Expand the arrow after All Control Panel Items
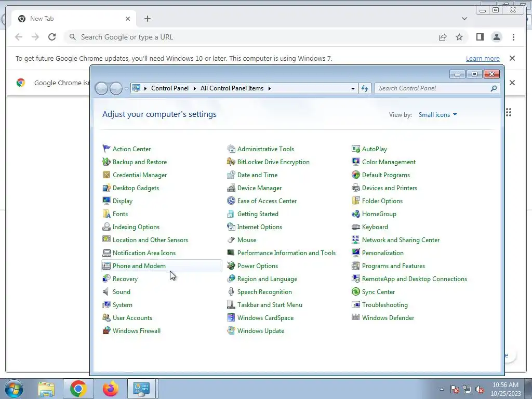532x399 pixels. pyautogui.click(x=270, y=88)
